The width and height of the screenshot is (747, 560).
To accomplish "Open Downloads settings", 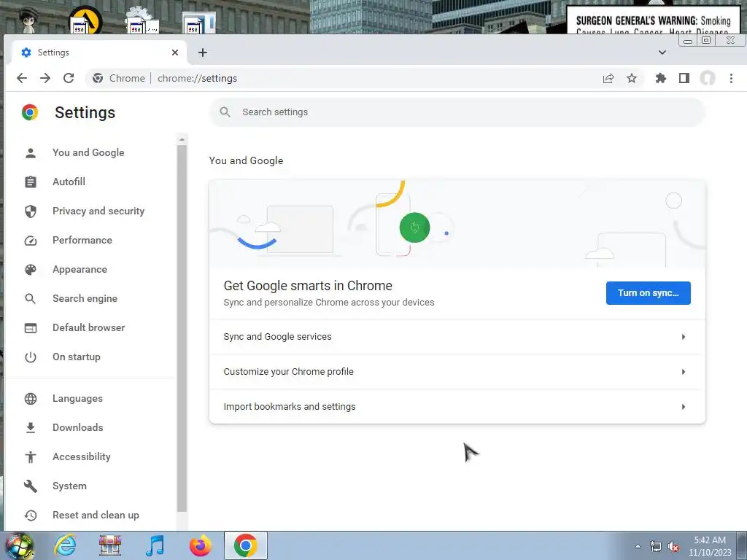I will (77, 427).
